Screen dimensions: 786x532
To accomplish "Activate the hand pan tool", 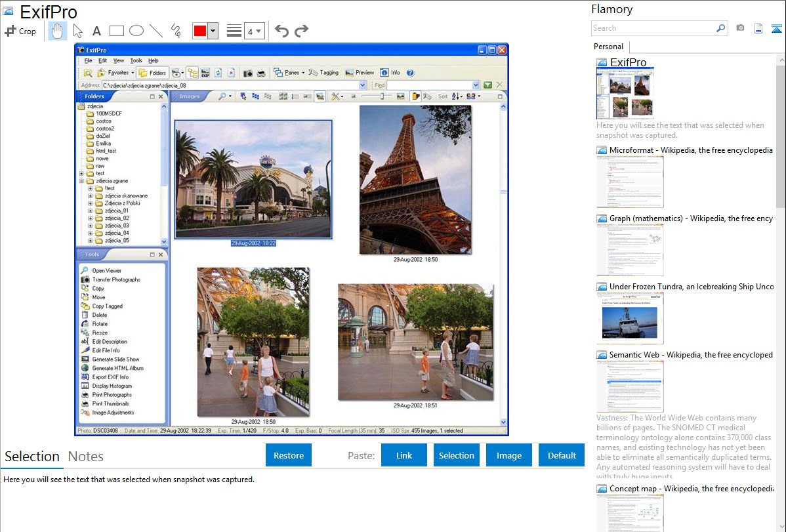I will coord(57,31).
